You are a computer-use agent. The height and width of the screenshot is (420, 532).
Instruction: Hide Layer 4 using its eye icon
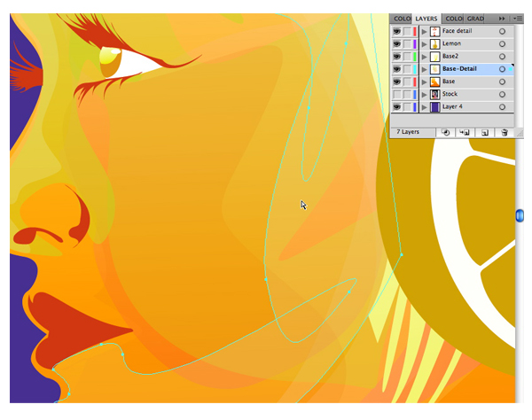(x=396, y=107)
